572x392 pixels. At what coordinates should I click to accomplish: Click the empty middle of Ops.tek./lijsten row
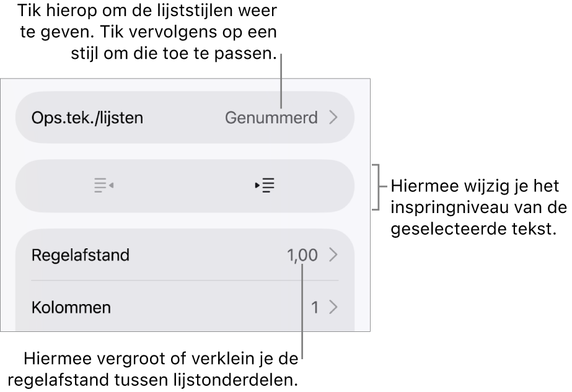pos(184,118)
